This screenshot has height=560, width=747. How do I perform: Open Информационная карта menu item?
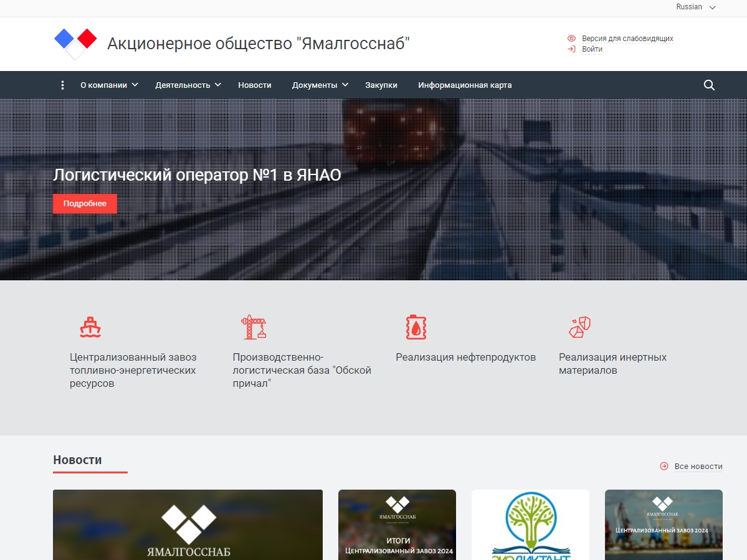[x=465, y=85]
